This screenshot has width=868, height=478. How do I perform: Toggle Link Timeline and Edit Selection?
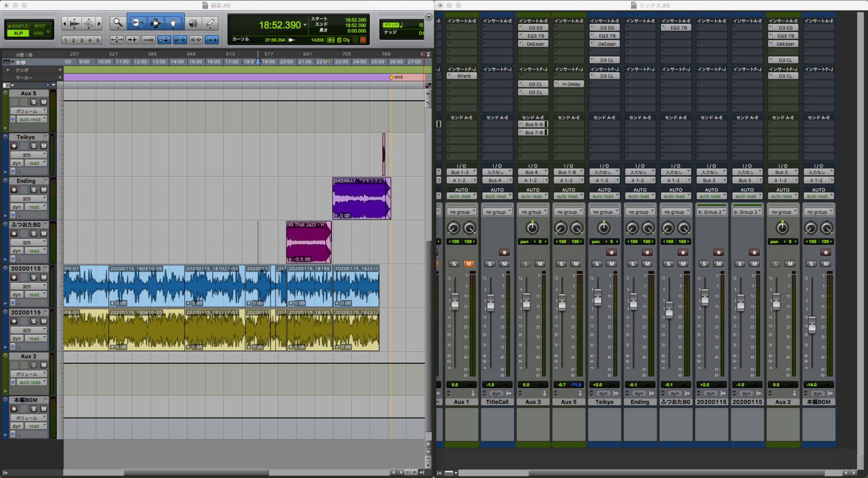(180, 40)
